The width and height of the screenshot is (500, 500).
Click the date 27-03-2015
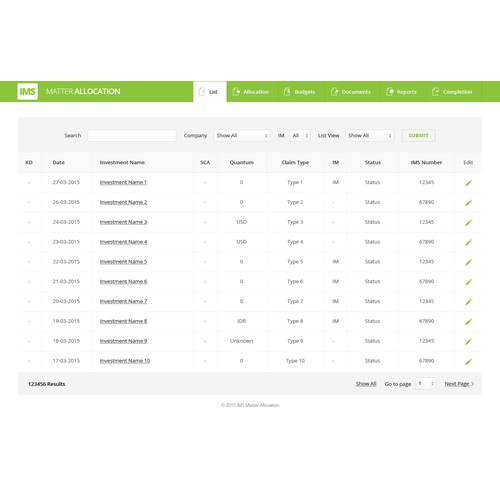[x=66, y=182]
